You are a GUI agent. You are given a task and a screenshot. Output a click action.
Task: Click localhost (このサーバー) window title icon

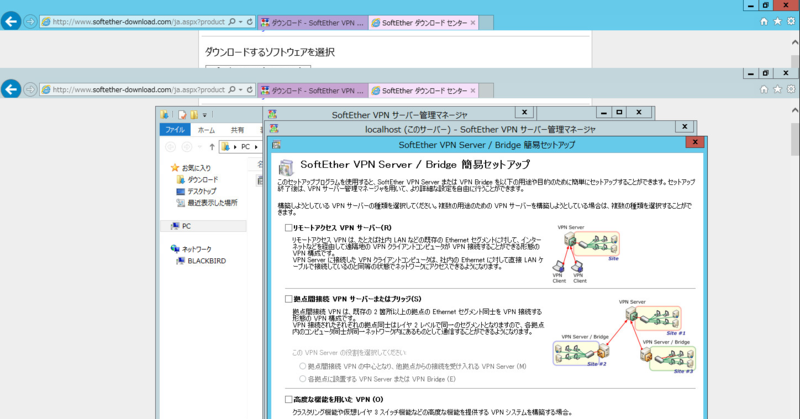pos(274,129)
